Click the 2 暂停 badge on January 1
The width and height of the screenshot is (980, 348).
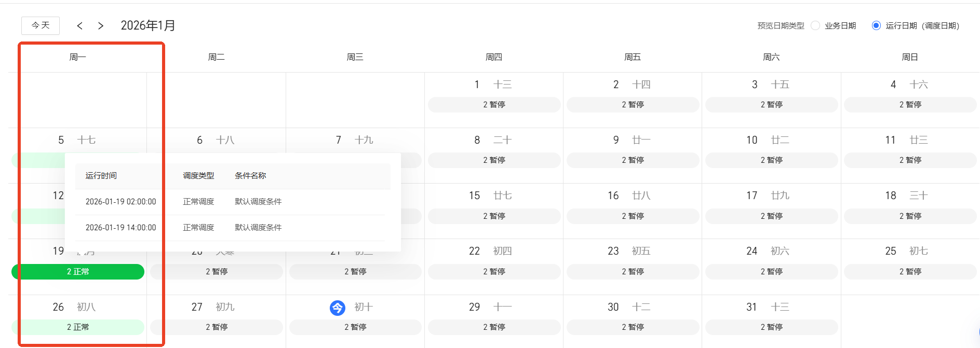pos(494,105)
